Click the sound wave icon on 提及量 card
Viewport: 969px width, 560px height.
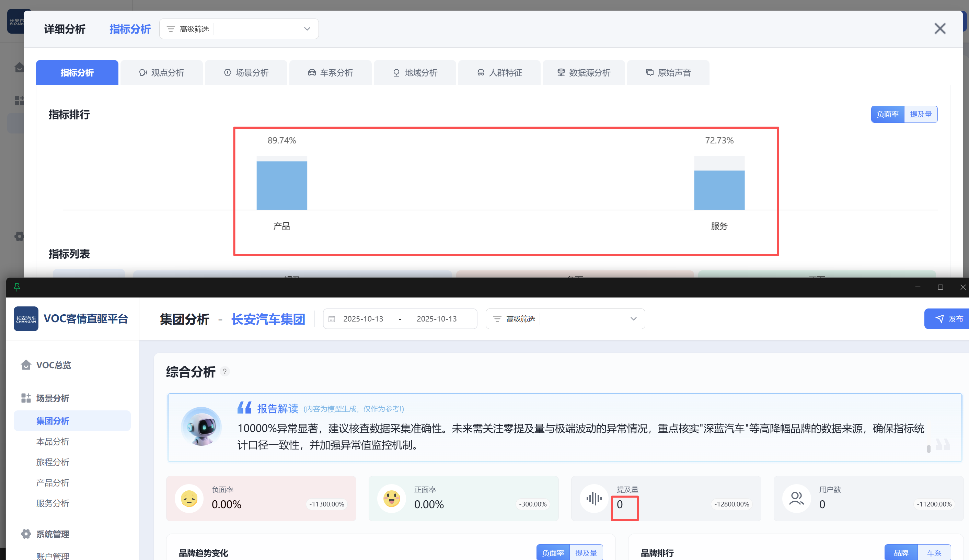click(594, 499)
